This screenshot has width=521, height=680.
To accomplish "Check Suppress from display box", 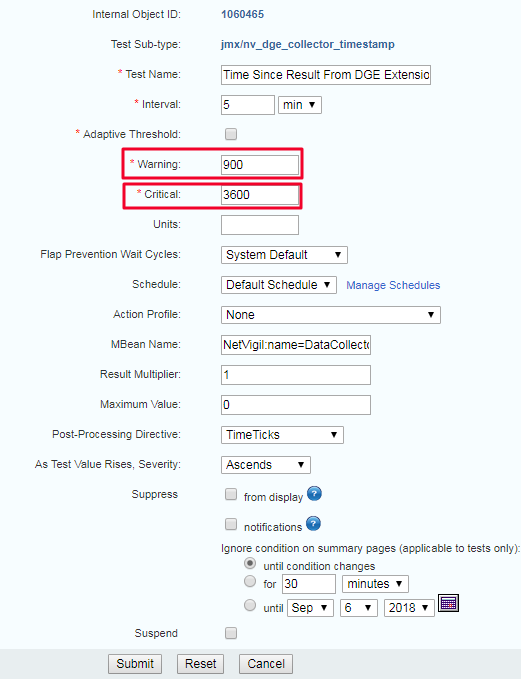I will click(x=231, y=494).
